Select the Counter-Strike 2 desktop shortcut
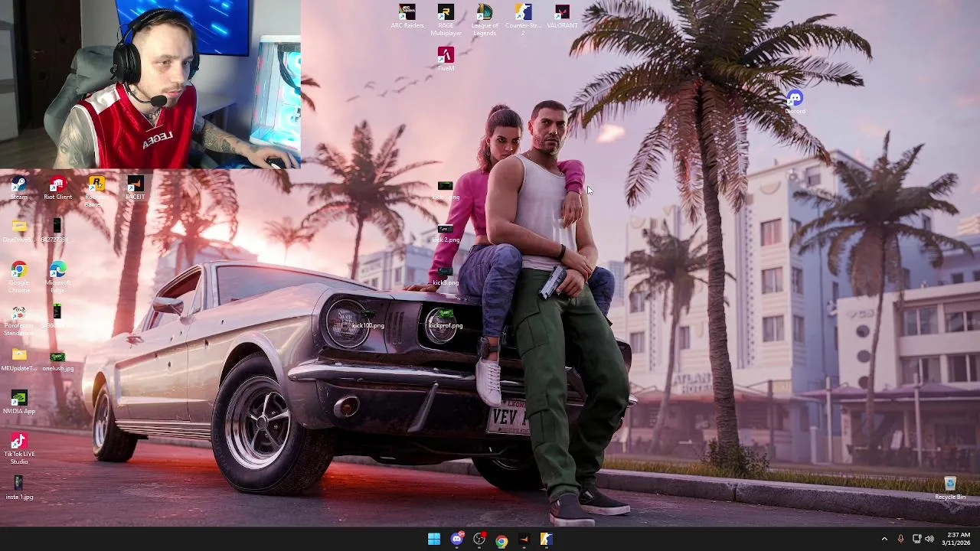This screenshot has width=980, height=551. point(523,20)
